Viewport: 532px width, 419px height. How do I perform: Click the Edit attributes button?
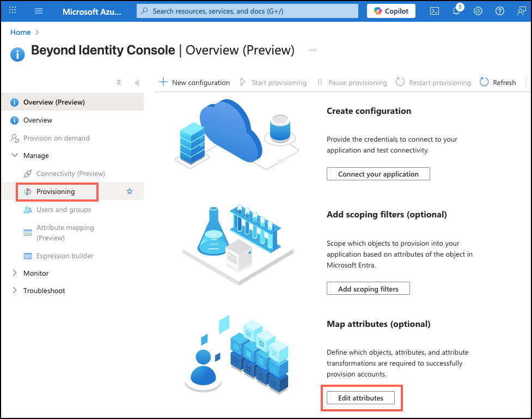pyautogui.click(x=360, y=398)
